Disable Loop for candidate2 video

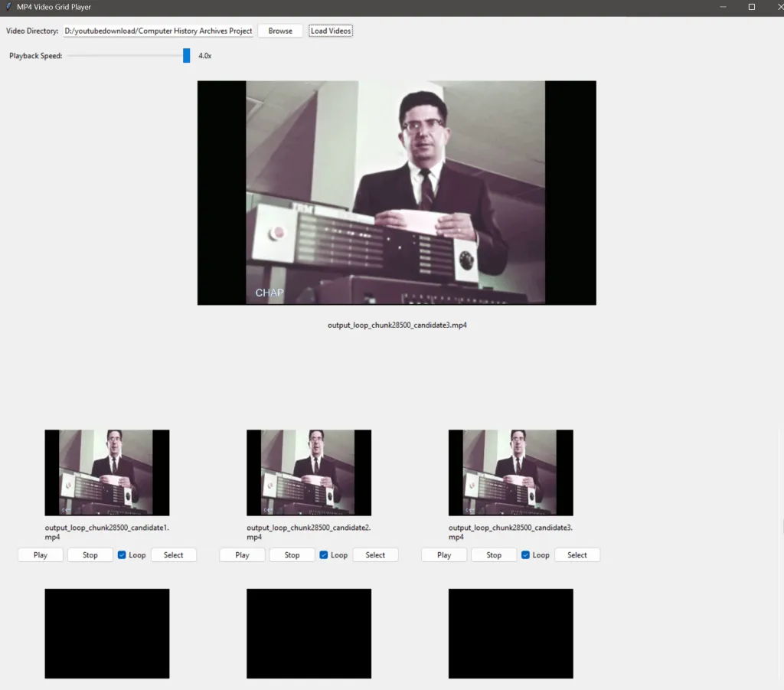[324, 555]
